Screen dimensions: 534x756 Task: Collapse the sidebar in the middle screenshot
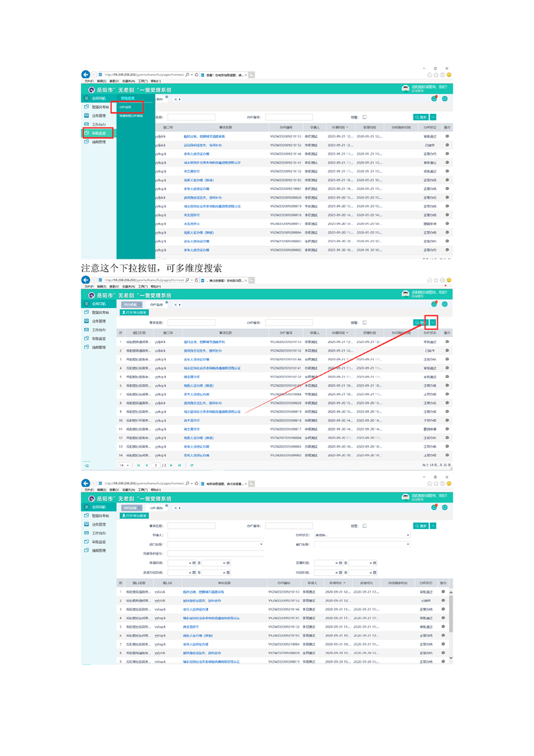point(86,465)
